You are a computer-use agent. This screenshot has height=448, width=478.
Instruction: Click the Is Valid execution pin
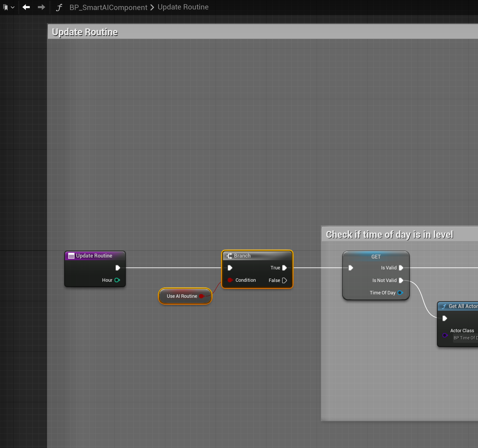[x=401, y=268]
